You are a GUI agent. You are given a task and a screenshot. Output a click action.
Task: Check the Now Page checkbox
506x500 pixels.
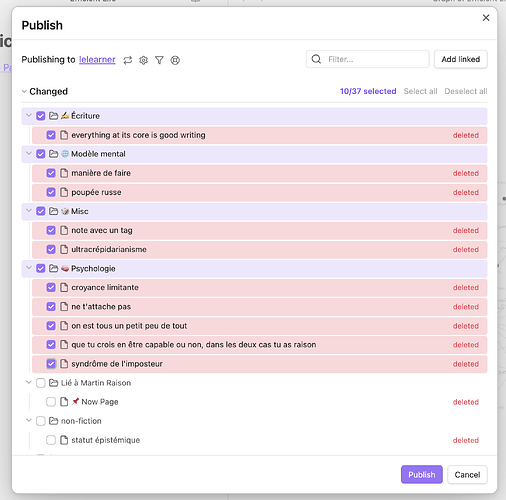click(51, 402)
